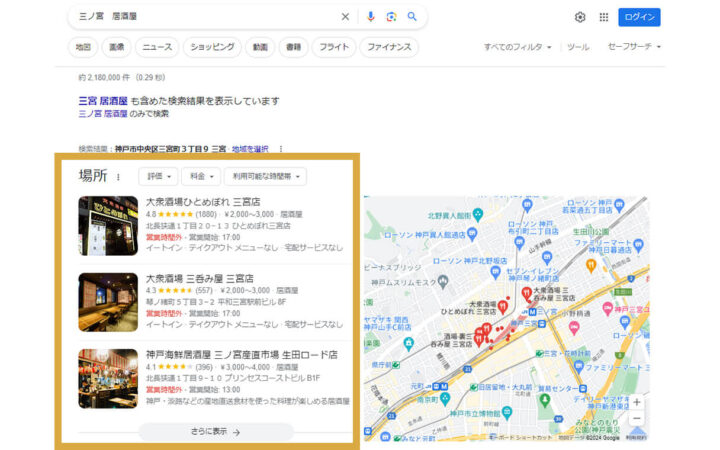Screen dimensions: 720x450
Task: Switch to the ファイナンス tab
Action: pos(389,47)
